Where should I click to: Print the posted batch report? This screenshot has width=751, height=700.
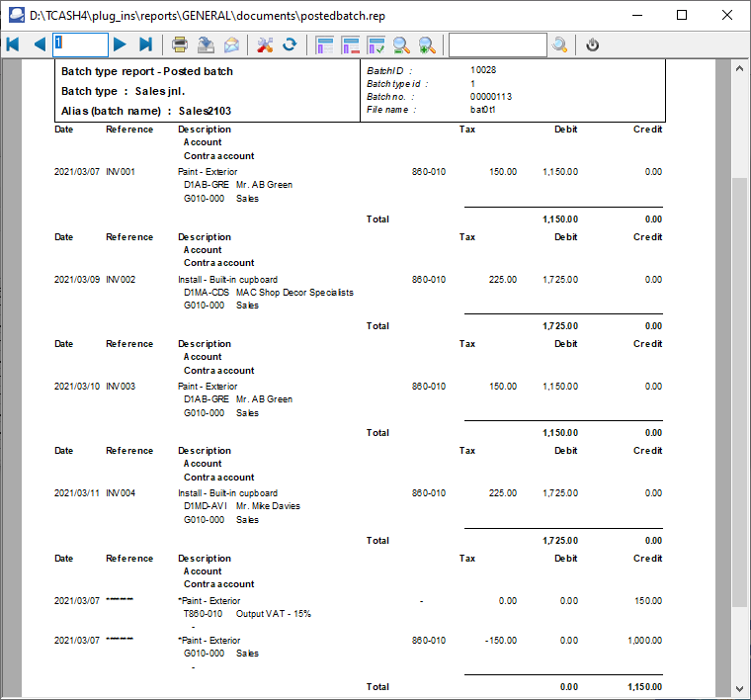coord(180,44)
